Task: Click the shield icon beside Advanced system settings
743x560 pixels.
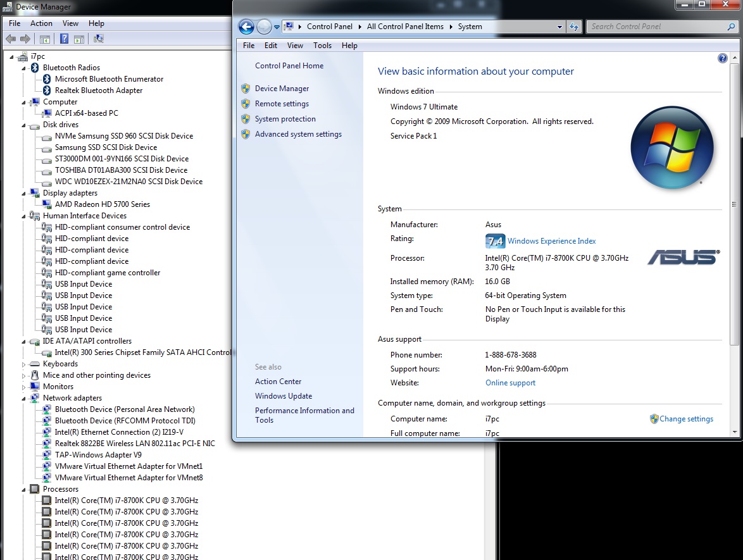Action: click(x=246, y=134)
